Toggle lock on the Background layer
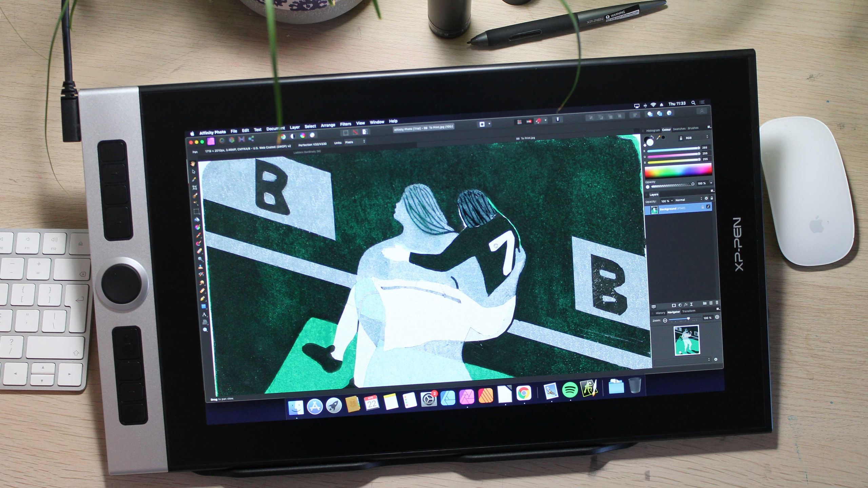This screenshot has height=488, width=868. pos(702,207)
